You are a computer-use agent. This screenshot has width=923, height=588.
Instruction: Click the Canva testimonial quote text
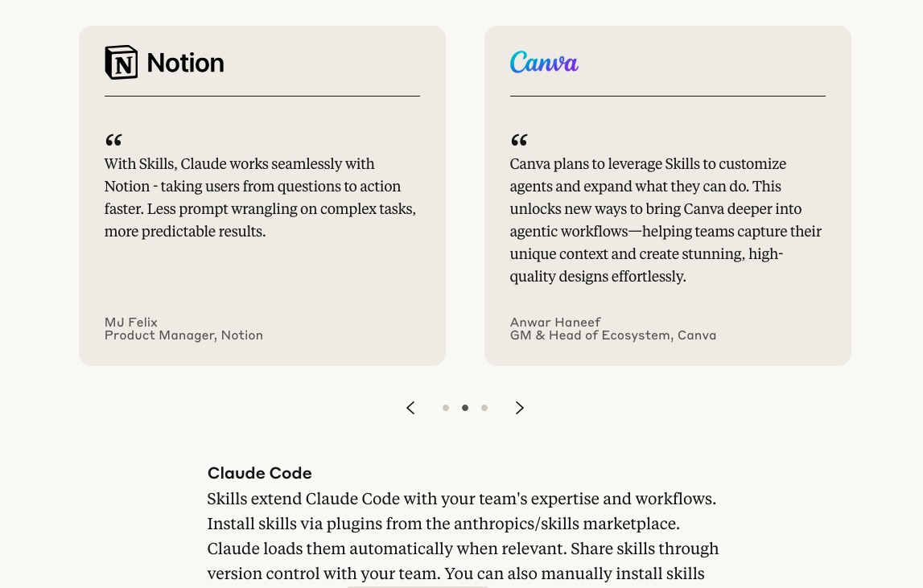tap(665, 220)
